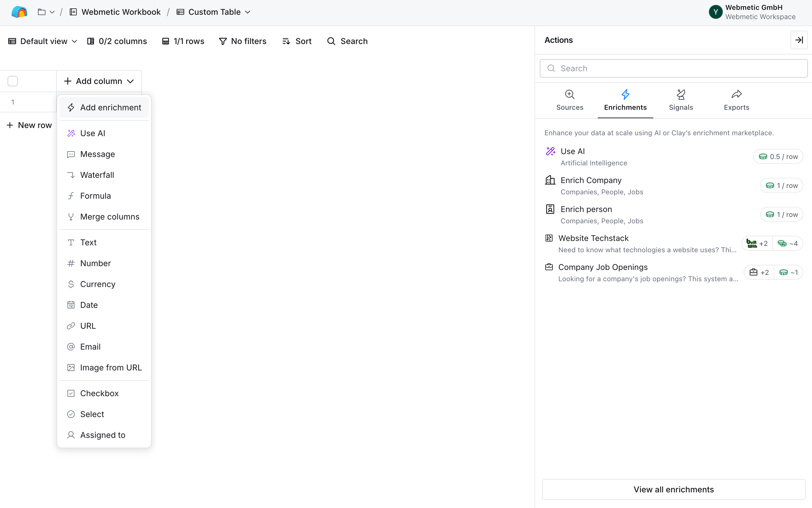The image size is (812, 508).
Task: Collapse the Actions side panel
Action: tap(799, 40)
